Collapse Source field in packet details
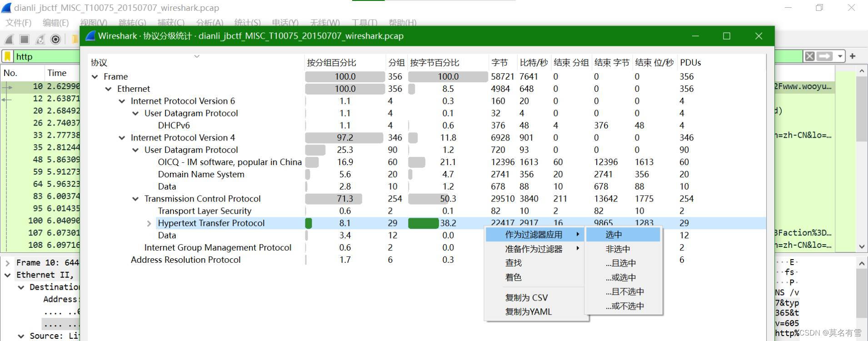Screen dimensions: 868x341 click(x=21, y=336)
